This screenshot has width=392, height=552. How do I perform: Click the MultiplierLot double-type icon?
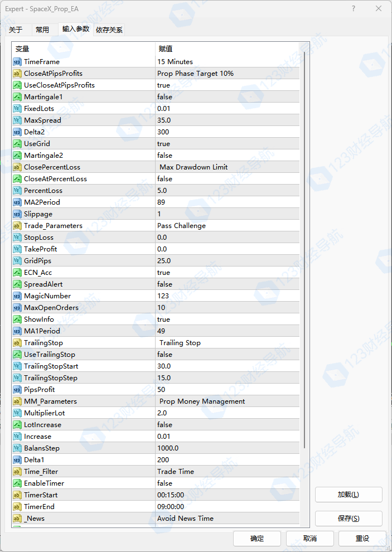(17, 413)
